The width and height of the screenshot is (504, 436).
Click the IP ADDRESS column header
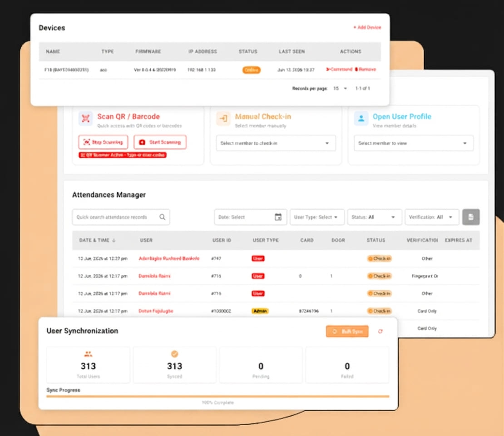pyautogui.click(x=203, y=51)
